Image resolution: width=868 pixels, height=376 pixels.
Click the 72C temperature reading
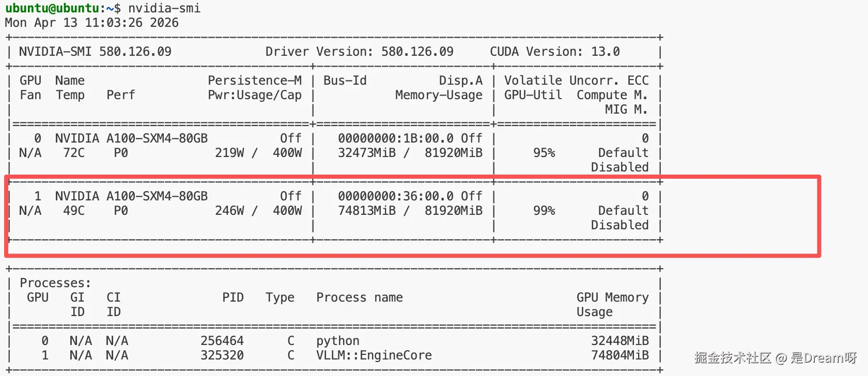point(74,153)
